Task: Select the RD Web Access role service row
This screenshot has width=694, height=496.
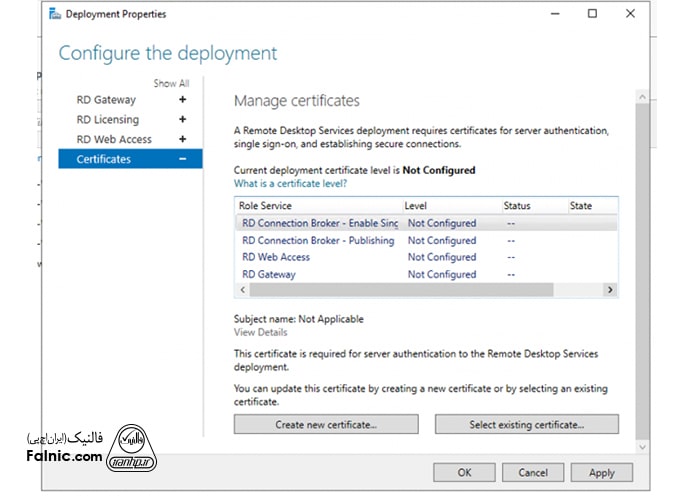Action: (276, 257)
